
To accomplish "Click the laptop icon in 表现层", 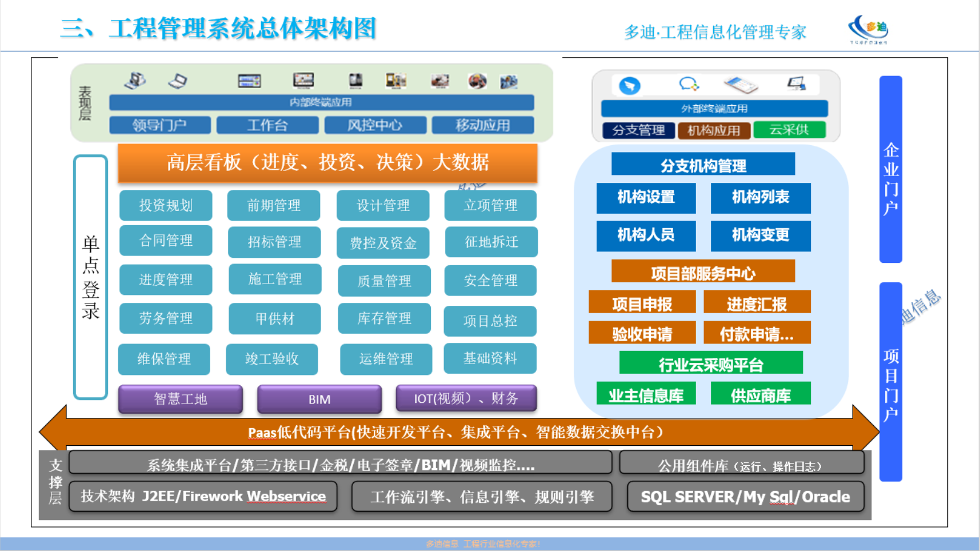I will [178, 81].
